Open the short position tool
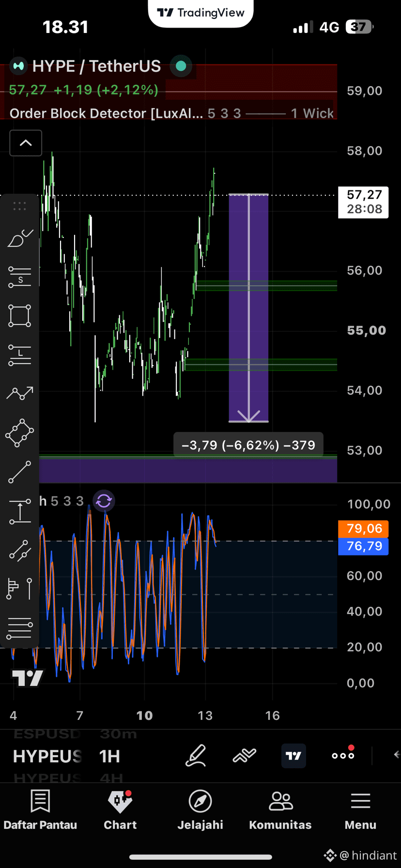Viewport: 401px width, 868px height. point(20,278)
